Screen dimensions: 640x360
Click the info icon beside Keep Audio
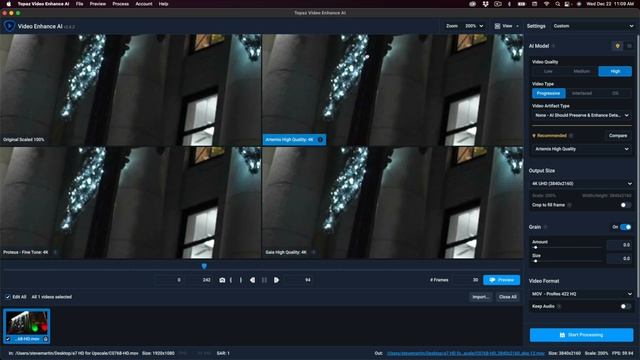[559, 306]
